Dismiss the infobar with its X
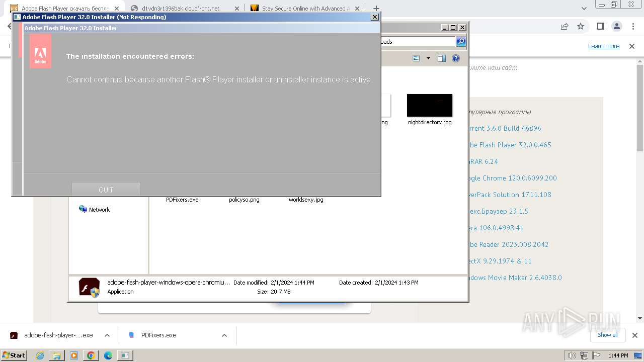 [632, 46]
